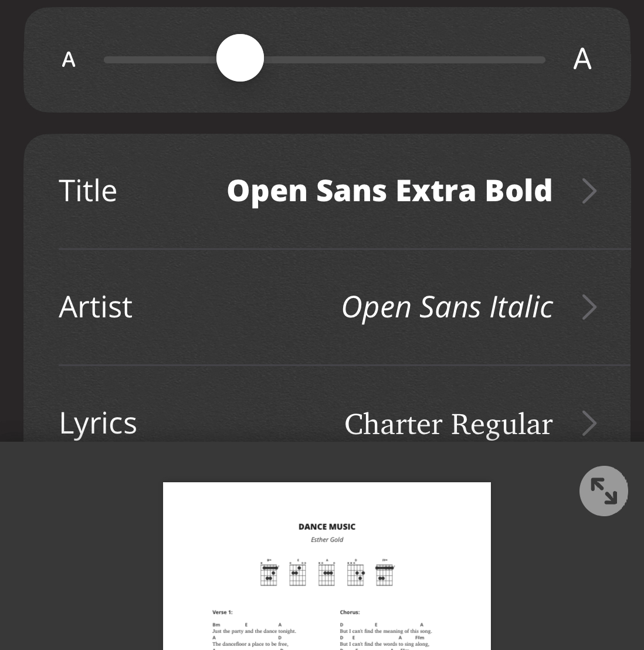644x650 pixels.
Task: Click the D chord diagram in preview
Action: pos(355,573)
